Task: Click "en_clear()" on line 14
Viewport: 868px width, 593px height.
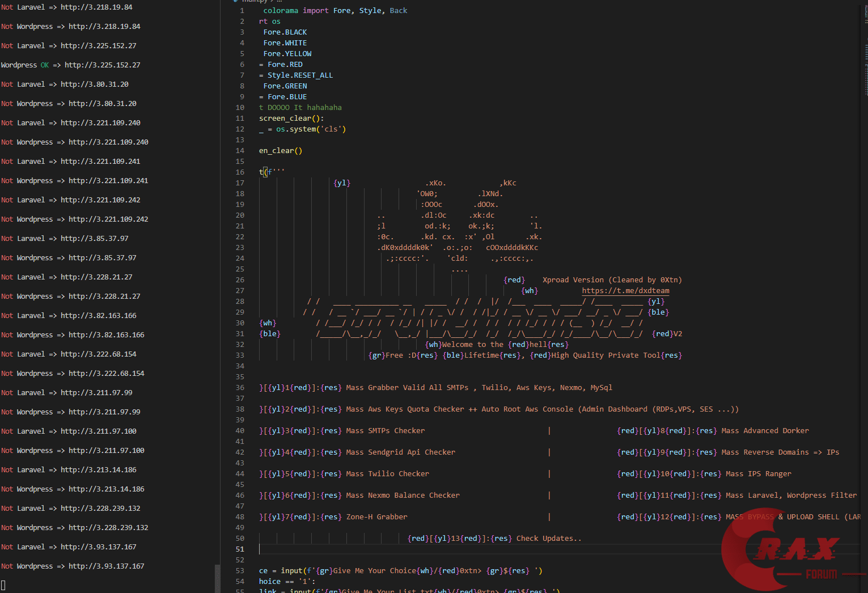Action: click(281, 151)
